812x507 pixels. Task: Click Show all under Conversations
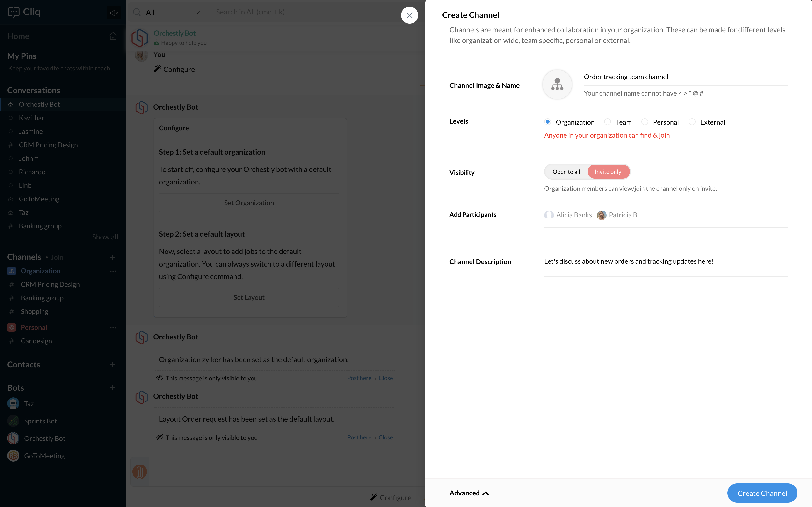click(x=105, y=237)
